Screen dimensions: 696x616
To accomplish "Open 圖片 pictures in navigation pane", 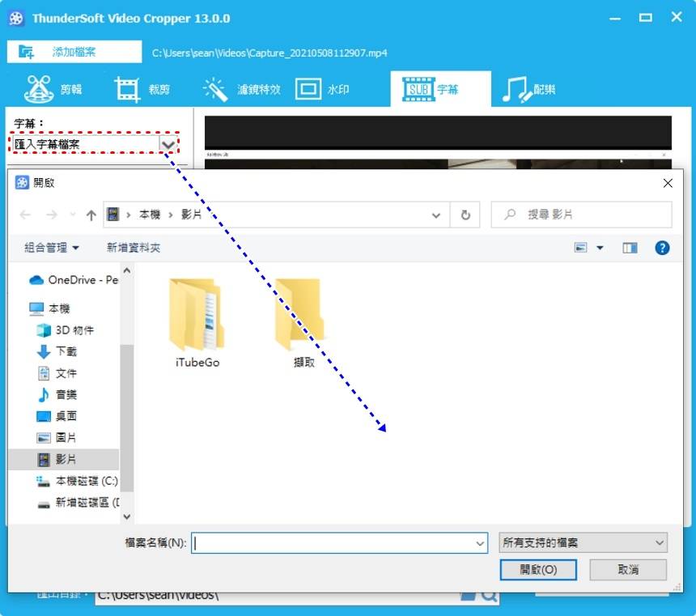I will point(57,437).
